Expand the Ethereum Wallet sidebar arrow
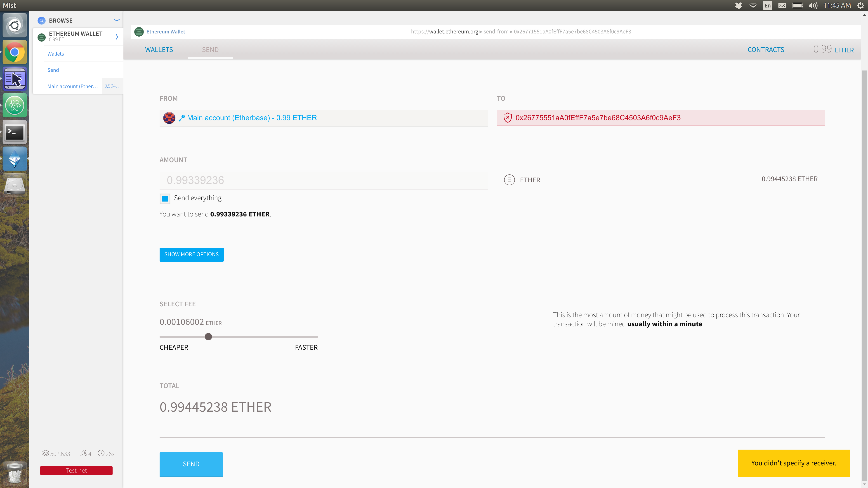 tap(117, 37)
